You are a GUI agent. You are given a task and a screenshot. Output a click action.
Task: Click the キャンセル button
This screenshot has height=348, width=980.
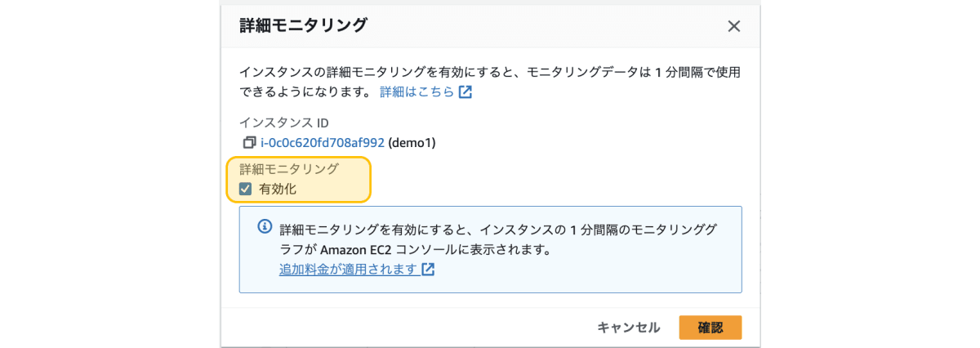pos(629,328)
